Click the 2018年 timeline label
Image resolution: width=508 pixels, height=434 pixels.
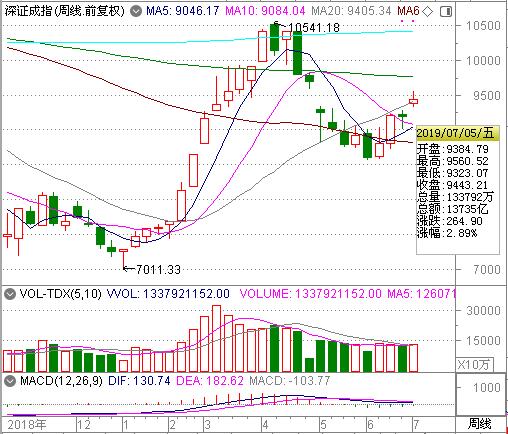click(27, 425)
